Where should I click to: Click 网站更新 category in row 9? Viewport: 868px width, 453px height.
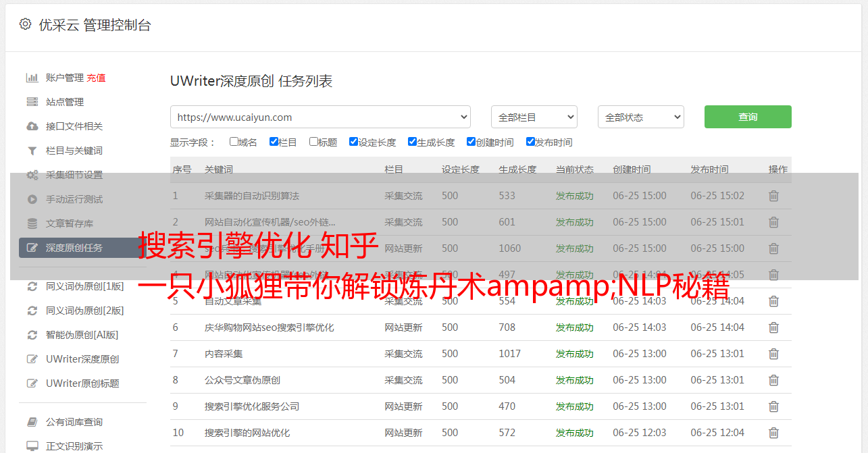(x=403, y=406)
